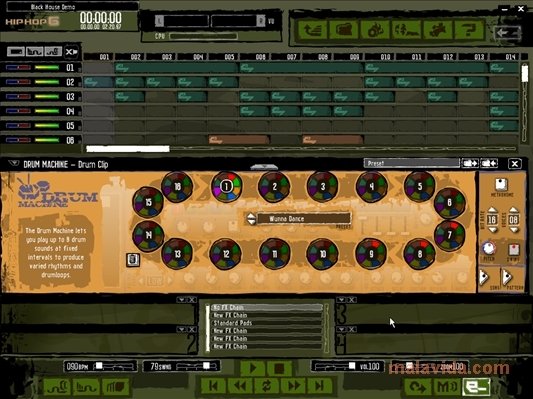Trigger drum pad number 1
The width and height of the screenshot is (533, 399).
[x=226, y=186]
